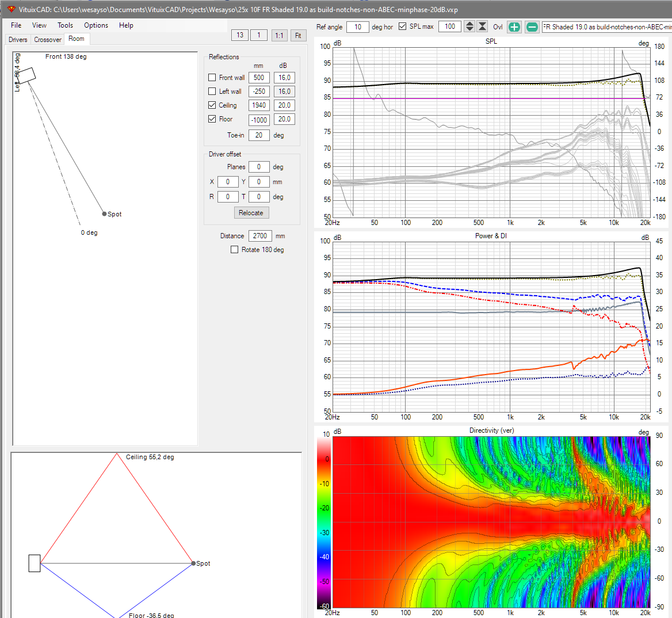Disable Floor reflection checkbox
672x618 pixels.
click(x=212, y=119)
